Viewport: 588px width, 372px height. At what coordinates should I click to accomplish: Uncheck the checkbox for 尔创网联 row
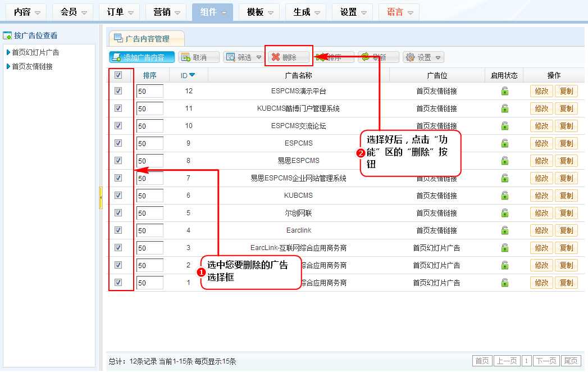pos(118,213)
